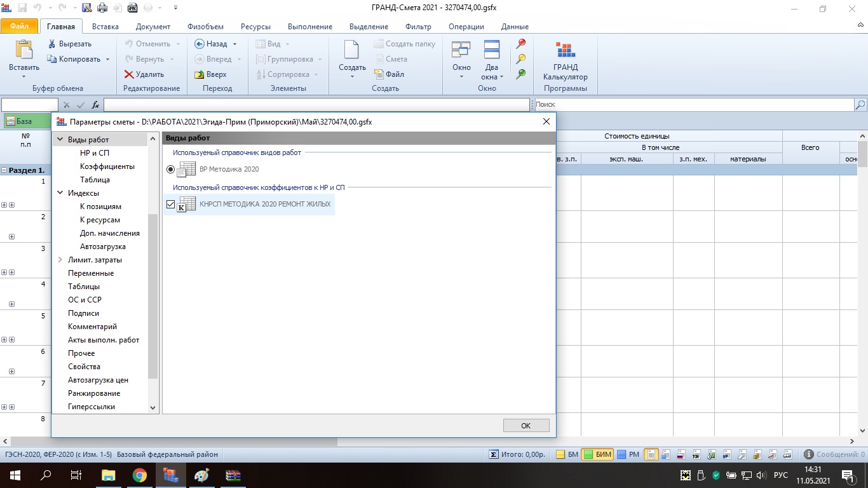Viewport: 868px width, 488px height.
Task: Collapse the Раздел 1 section row
Action: [4, 170]
